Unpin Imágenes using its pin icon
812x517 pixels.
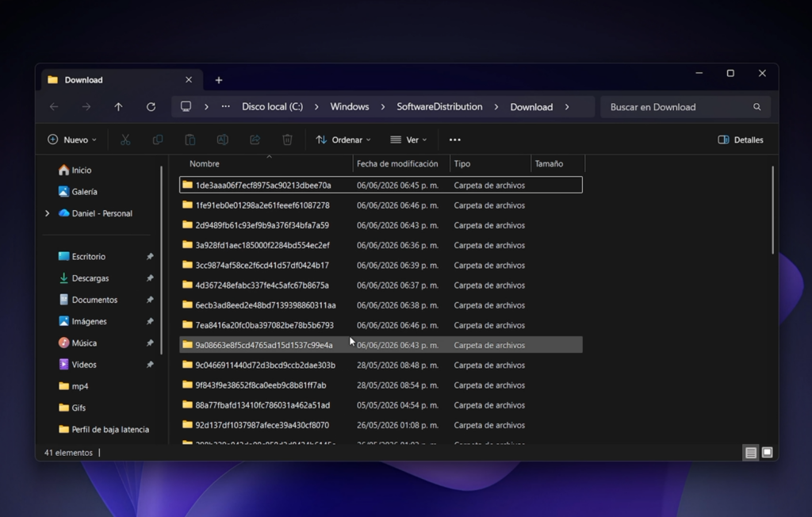(150, 321)
